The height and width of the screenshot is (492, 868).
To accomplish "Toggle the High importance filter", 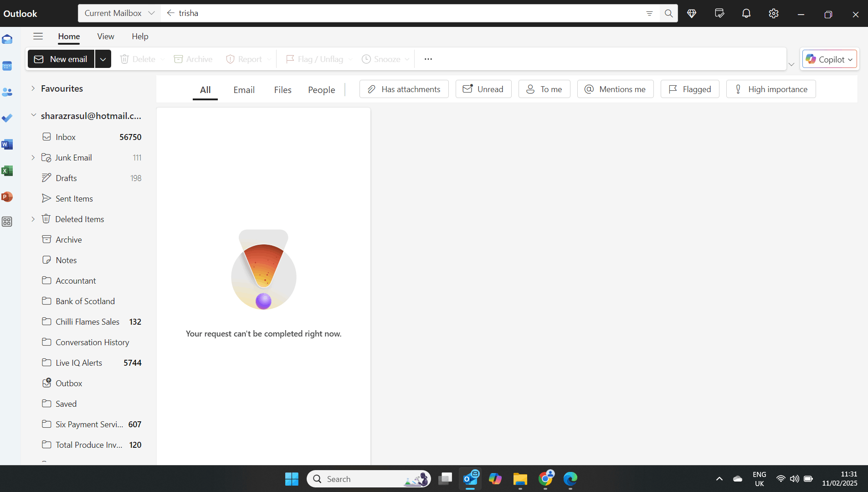I will point(770,89).
